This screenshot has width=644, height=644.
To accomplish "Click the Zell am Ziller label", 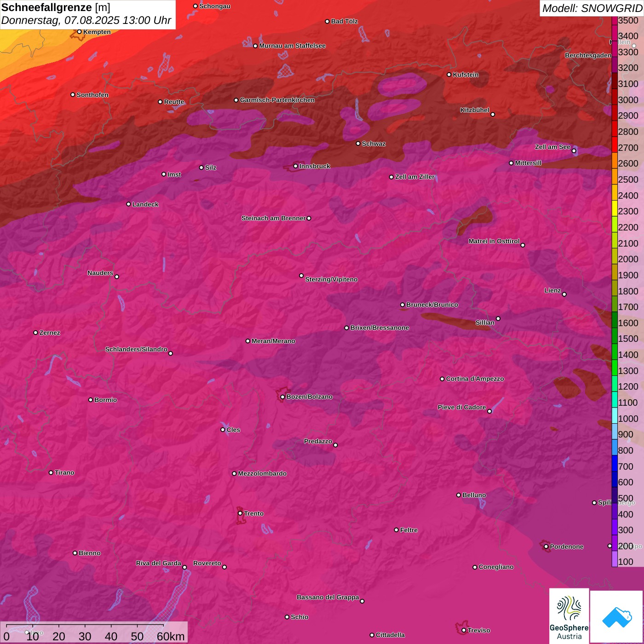I will pos(415,177).
